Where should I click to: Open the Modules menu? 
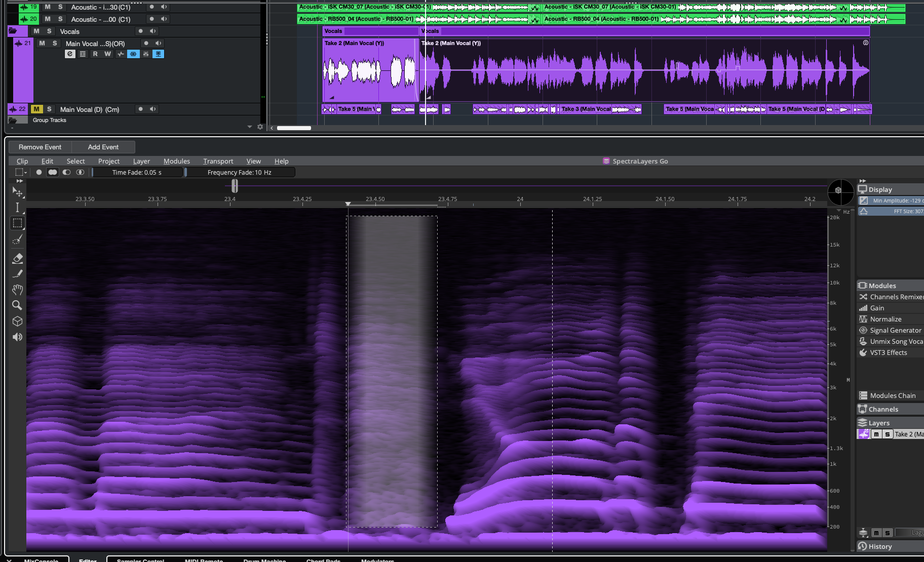pyautogui.click(x=176, y=161)
